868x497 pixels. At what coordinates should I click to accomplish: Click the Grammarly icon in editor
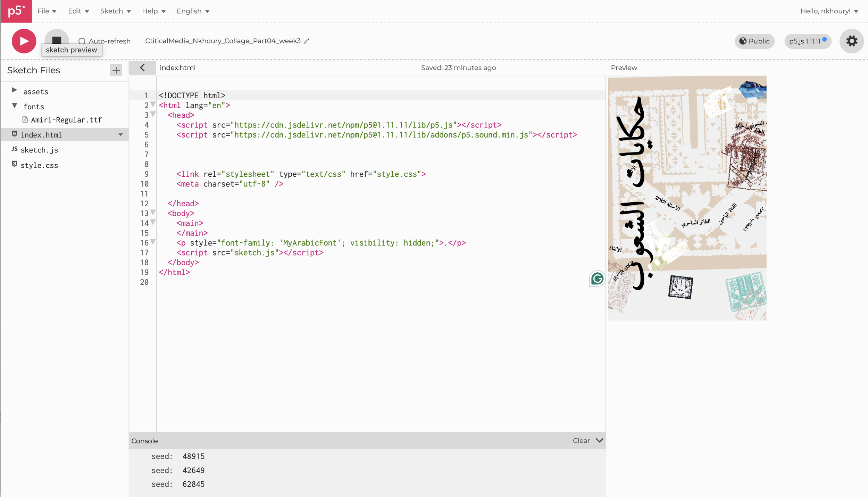[597, 279]
